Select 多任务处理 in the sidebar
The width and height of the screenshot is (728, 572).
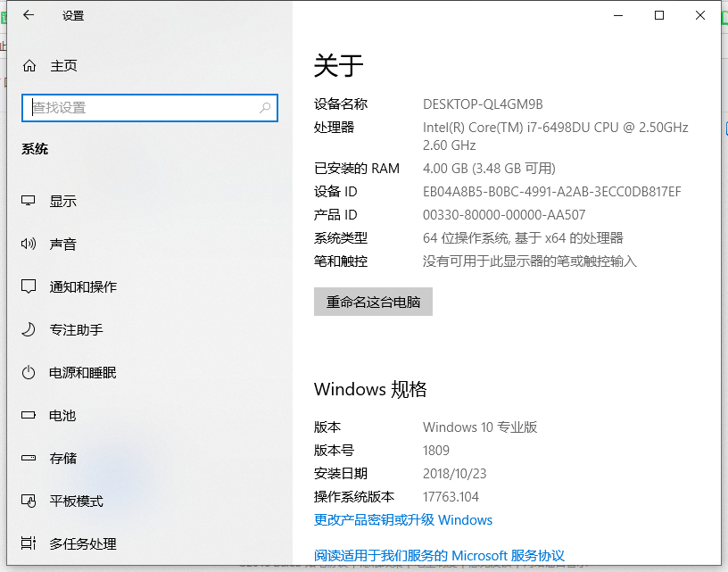coord(83,543)
